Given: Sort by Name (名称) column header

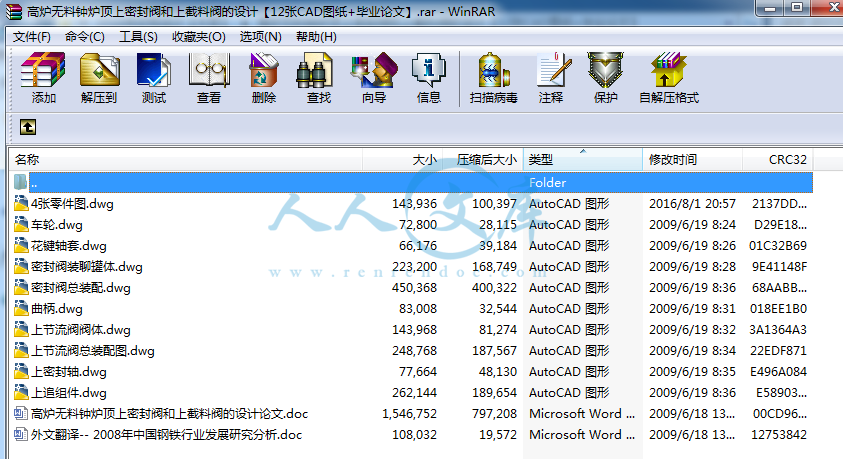Looking at the screenshot, I should tap(185, 160).
